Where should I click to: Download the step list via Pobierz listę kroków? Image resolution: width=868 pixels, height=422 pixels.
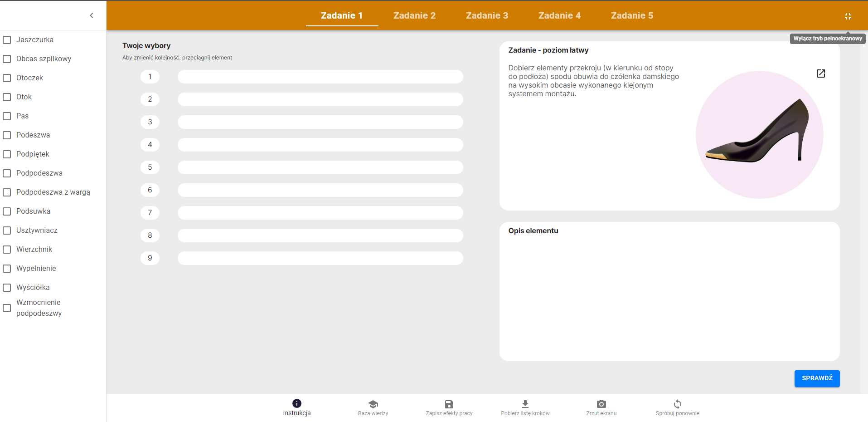[x=525, y=404]
